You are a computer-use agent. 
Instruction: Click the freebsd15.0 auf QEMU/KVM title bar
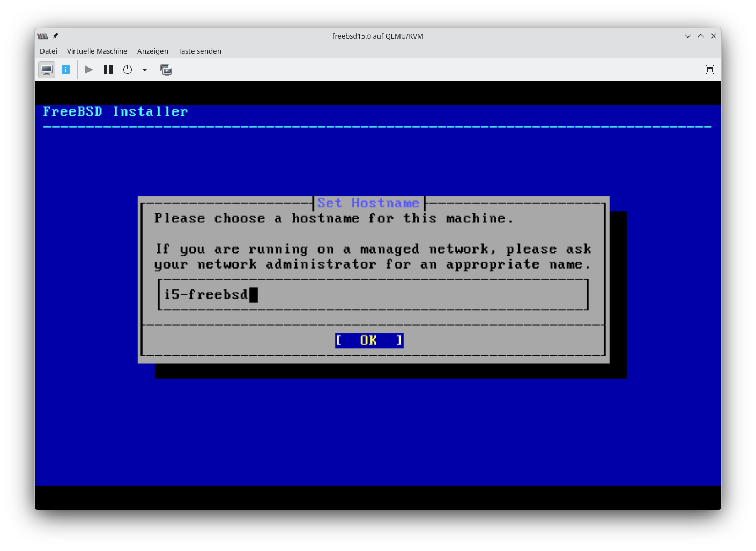tap(377, 36)
